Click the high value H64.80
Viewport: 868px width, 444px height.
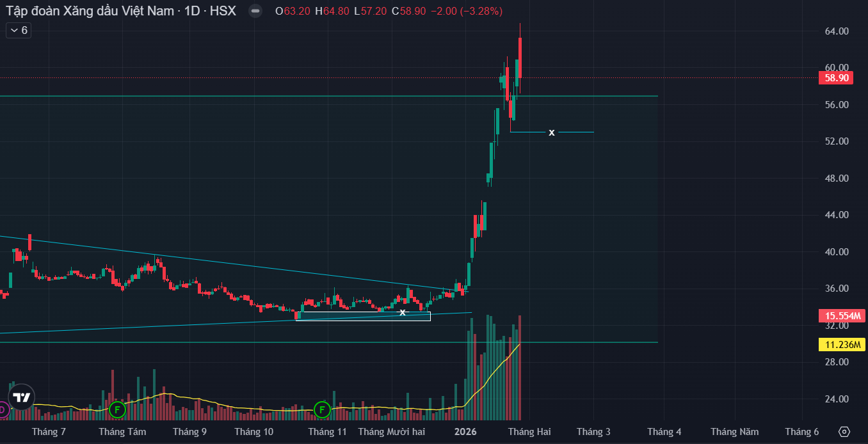pos(332,11)
